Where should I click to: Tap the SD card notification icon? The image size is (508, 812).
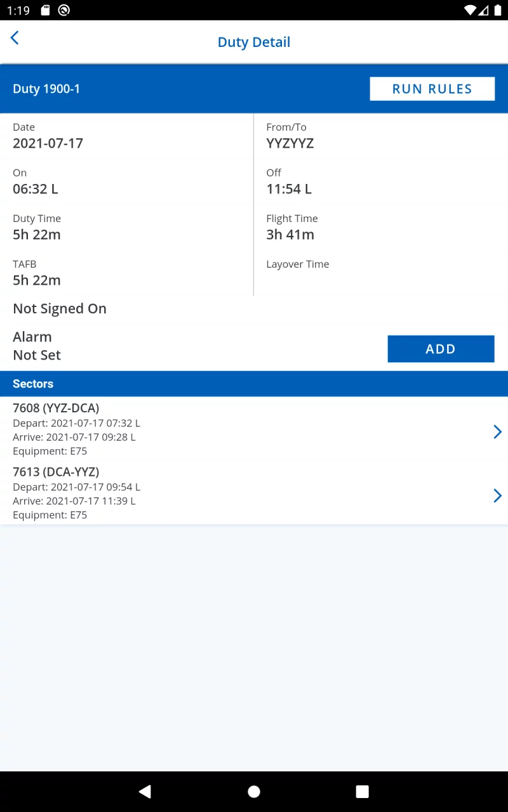coord(45,10)
